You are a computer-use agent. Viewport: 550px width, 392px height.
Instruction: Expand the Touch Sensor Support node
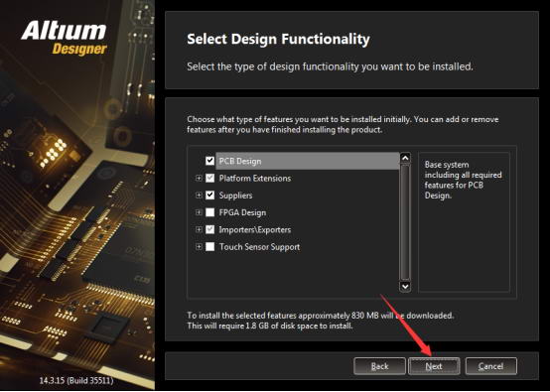coord(199,247)
